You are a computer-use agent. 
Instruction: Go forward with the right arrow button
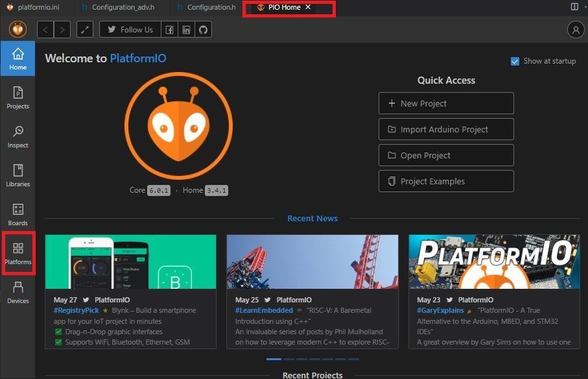(x=62, y=30)
